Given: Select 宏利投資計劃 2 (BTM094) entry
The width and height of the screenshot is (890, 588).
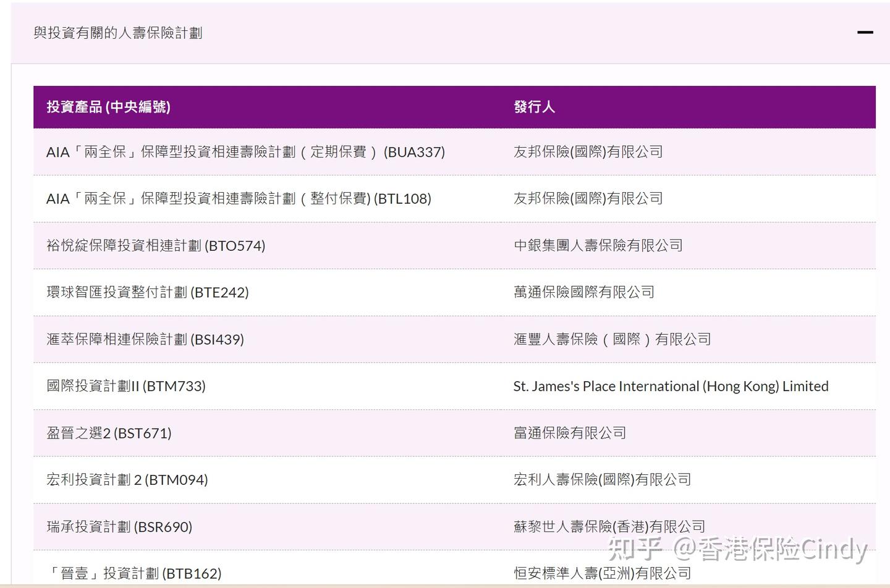Looking at the screenshot, I should (127, 480).
